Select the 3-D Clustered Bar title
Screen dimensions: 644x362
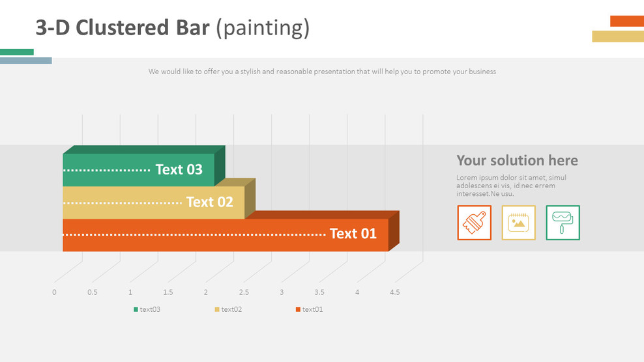tap(173, 27)
